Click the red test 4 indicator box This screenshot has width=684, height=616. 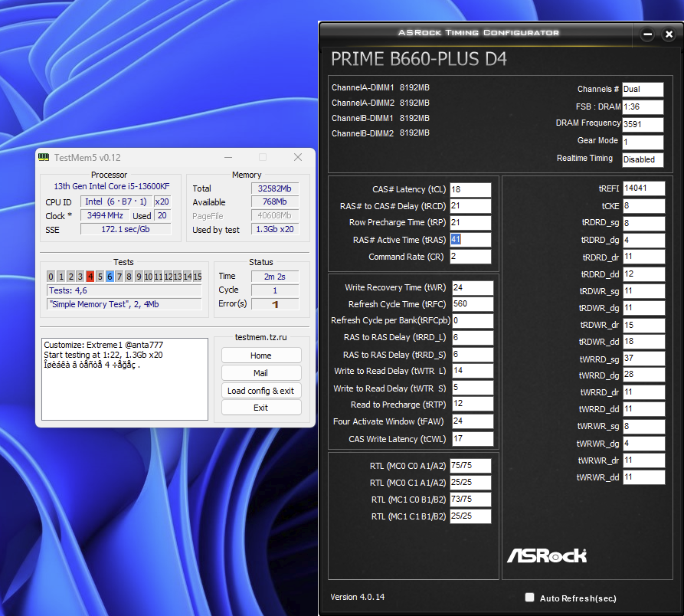(90, 277)
